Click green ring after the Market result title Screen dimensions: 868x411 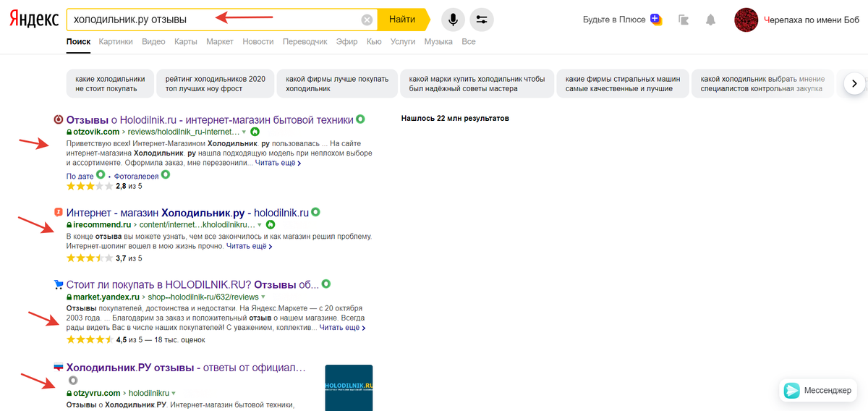pos(326,284)
